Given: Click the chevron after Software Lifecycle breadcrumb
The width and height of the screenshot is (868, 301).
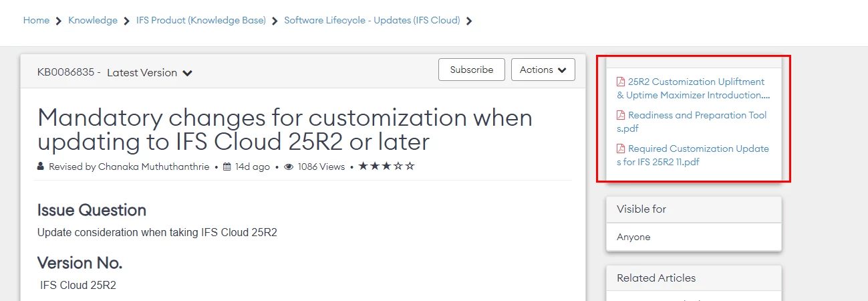Looking at the screenshot, I should tap(469, 21).
